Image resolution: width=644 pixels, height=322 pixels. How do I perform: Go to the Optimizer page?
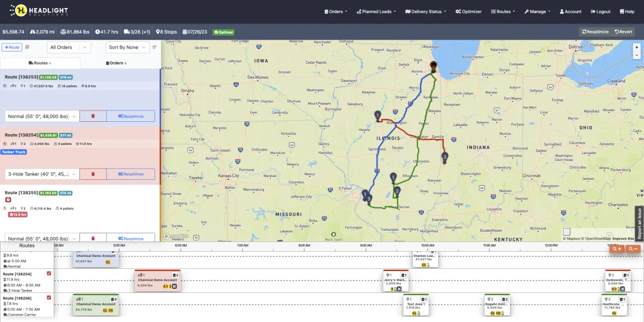(469, 11)
